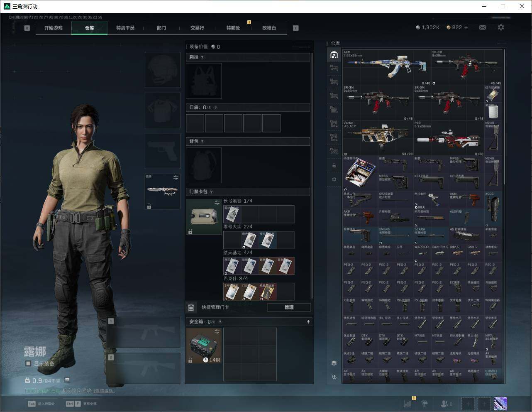Select the pistol sidearm slot
532x412 pixels.
[x=163, y=151]
